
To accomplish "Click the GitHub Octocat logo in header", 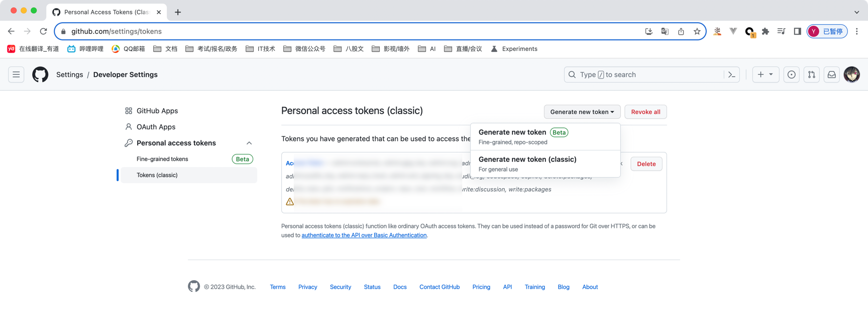I will coord(40,74).
